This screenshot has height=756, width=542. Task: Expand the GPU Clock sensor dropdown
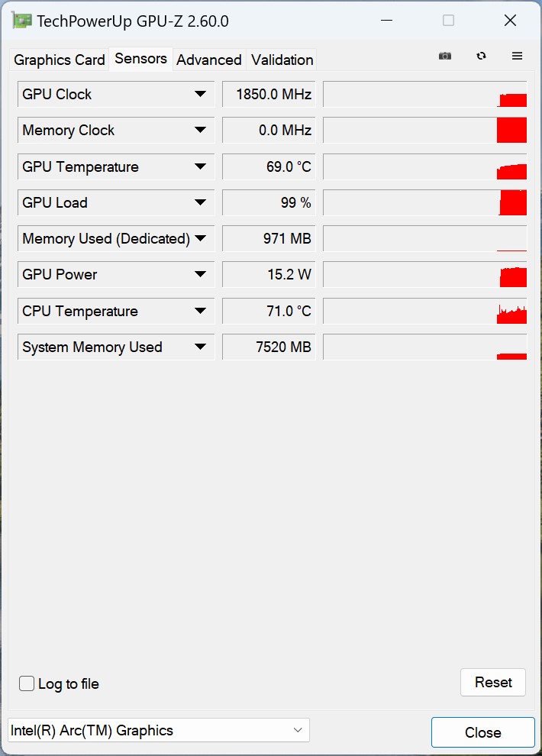coord(200,94)
